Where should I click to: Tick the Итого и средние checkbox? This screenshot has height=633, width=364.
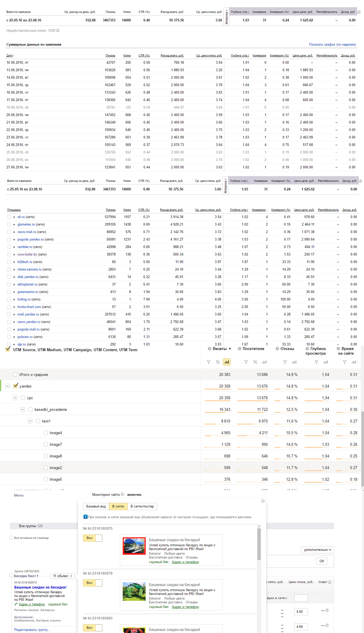(x=15, y=374)
